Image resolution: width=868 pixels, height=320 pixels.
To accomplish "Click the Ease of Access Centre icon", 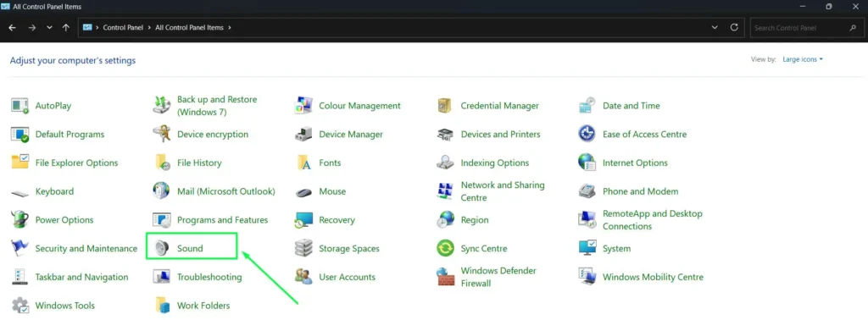I will (587, 135).
